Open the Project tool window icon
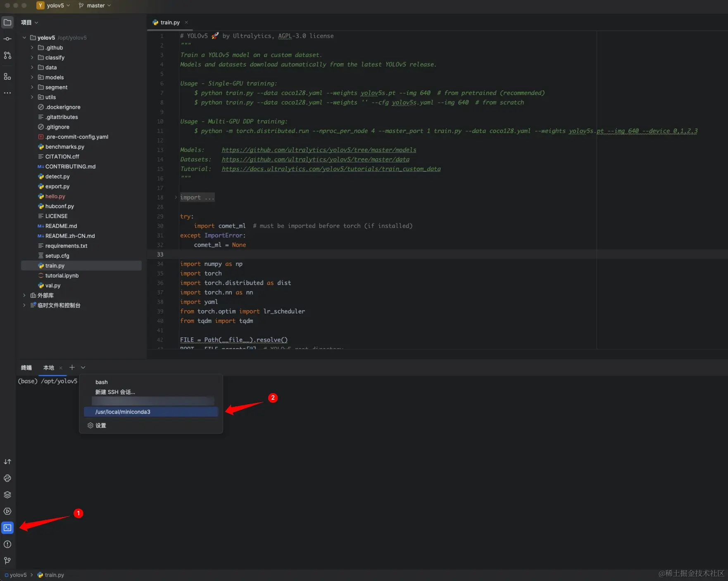This screenshot has height=581, width=728. pyautogui.click(x=7, y=22)
